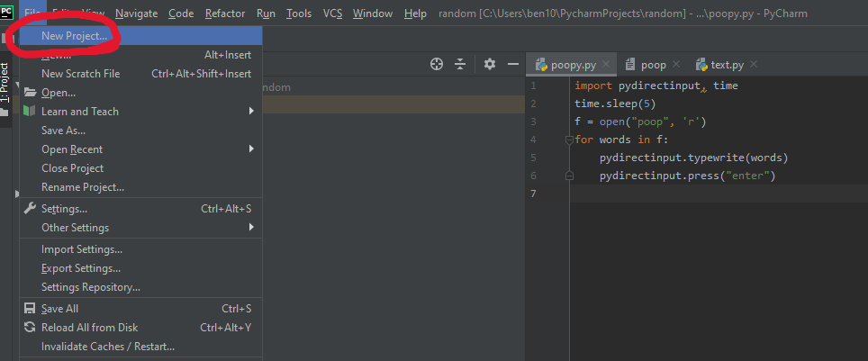Choose New Scratch File menu entry
This screenshot has height=361, width=868.
(x=141, y=74)
